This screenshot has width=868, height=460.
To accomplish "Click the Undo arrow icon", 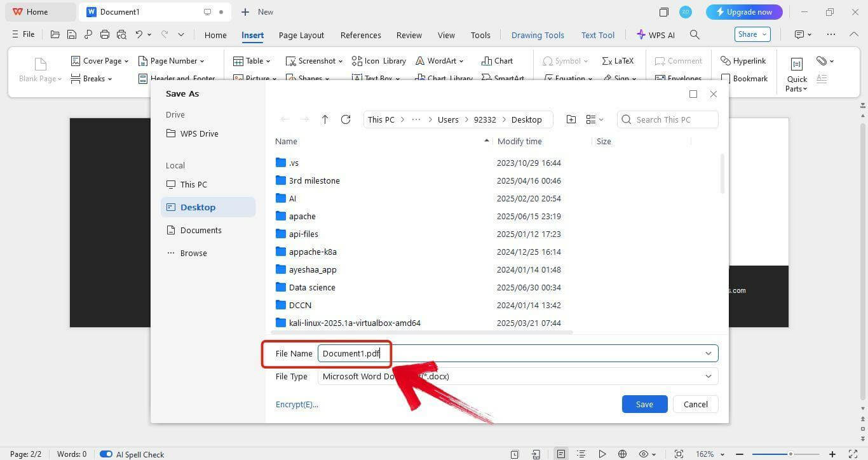I will [139, 34].
